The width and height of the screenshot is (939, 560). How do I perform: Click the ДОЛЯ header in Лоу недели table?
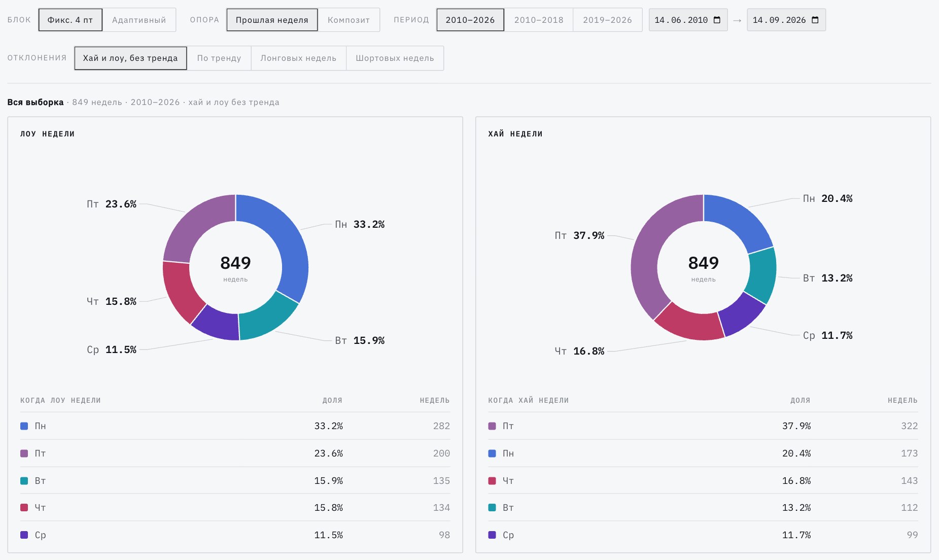coord(332,400)
